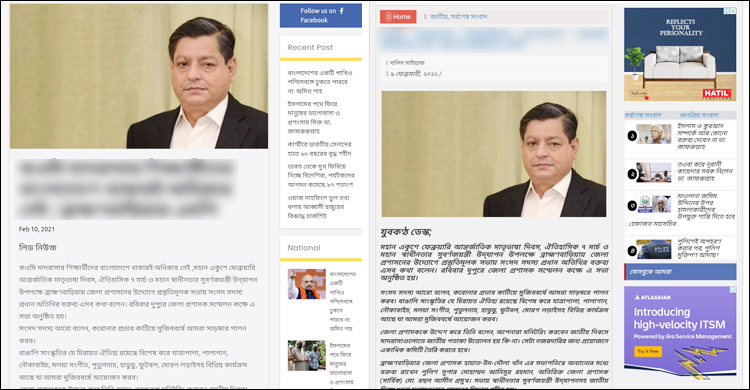Open recent post ending with অমিত শাহ
Viewport: 750px width, 390px height.
[320, 82]
